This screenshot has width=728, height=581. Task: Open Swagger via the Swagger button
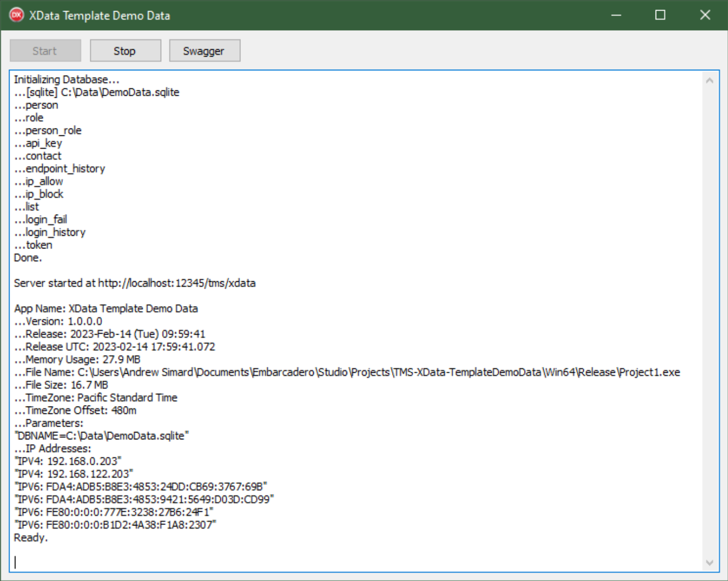point(204,51)
